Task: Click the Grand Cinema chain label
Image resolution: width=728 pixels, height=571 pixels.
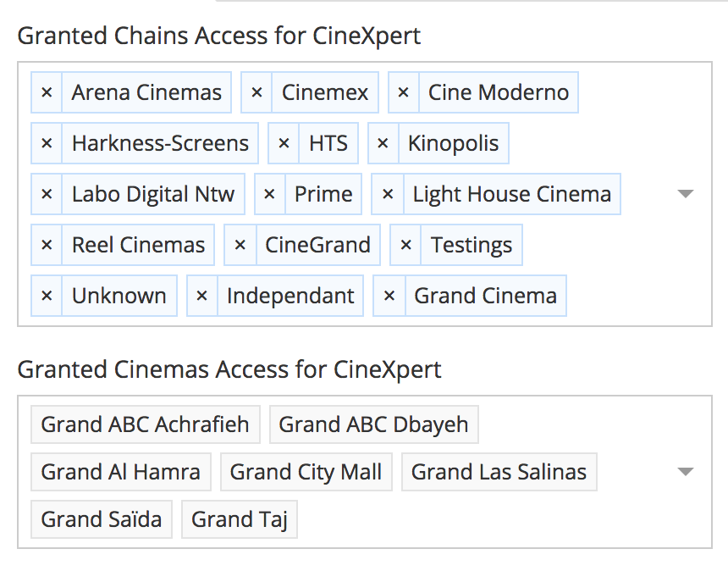Action: [485, 296]
